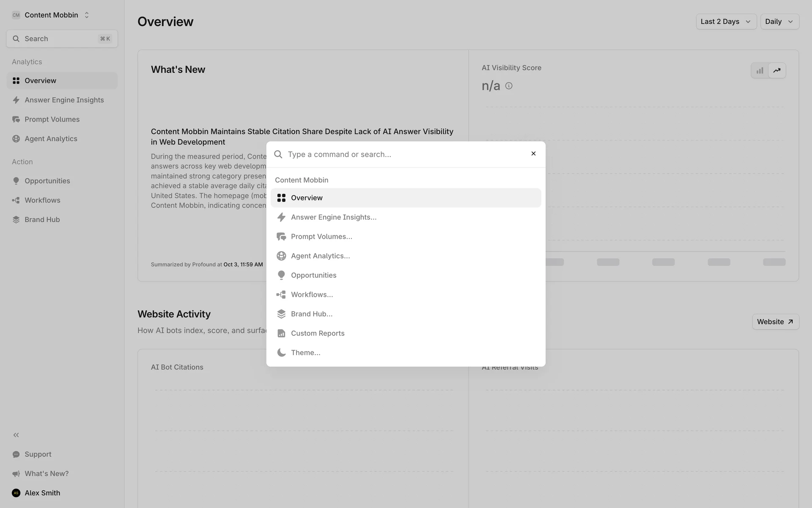Switch the visibility chart to line trend view

click(777, 71)
